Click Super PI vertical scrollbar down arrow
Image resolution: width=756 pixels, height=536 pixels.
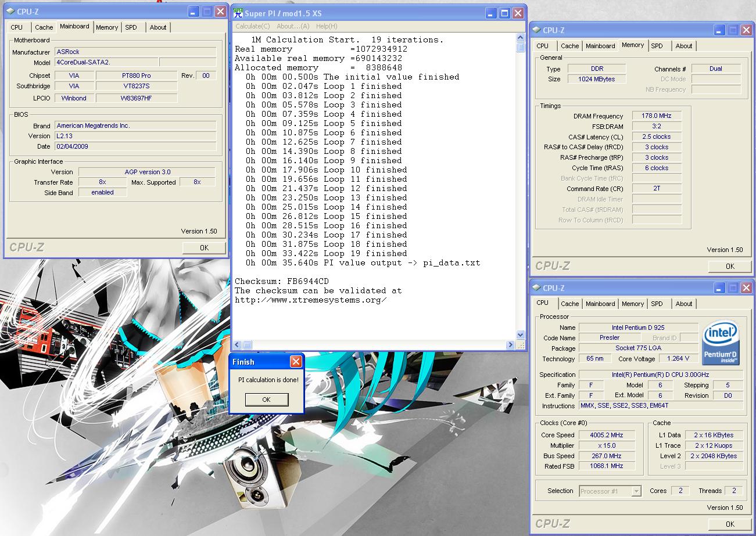click(520, 335)
